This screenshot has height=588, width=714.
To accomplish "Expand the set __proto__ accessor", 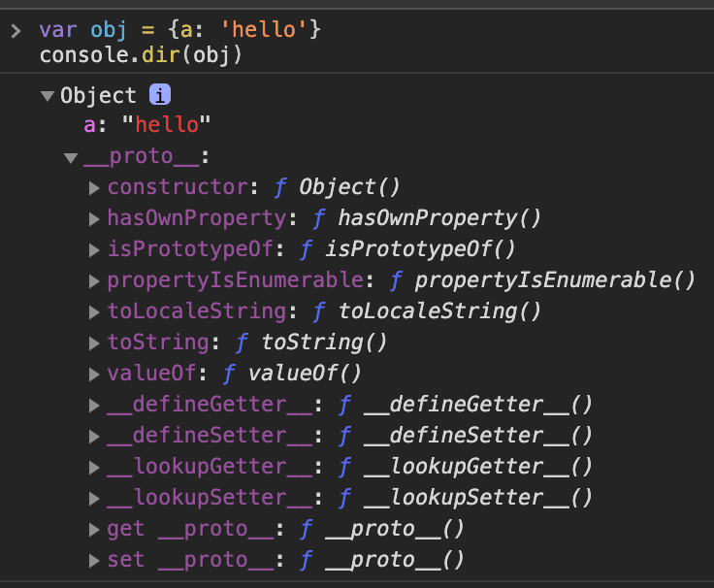I will 94,560.
